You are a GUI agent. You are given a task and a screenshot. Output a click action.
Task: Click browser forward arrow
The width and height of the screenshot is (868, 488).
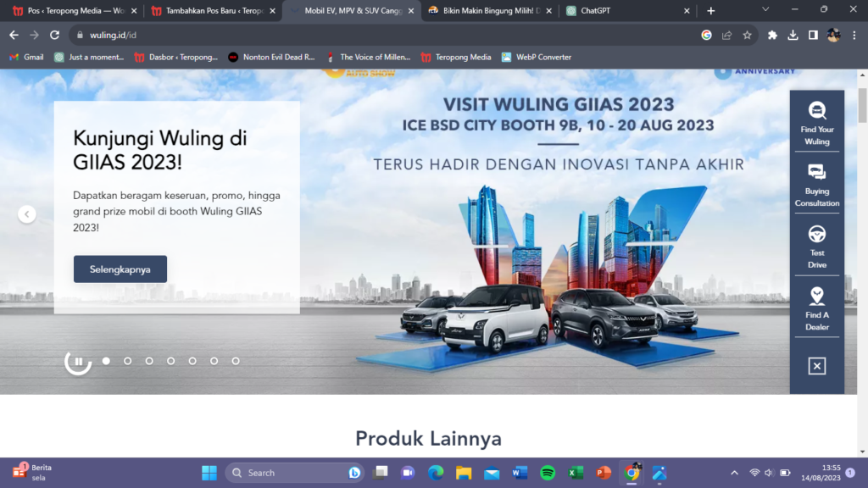pyautogui.click(x=34, y=35)
